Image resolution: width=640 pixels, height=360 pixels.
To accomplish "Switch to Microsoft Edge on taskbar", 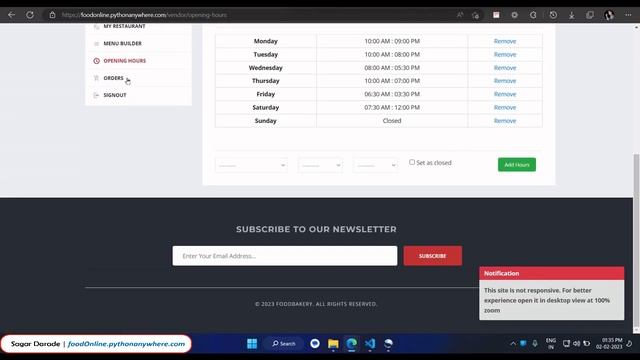I will pos(351,344).
